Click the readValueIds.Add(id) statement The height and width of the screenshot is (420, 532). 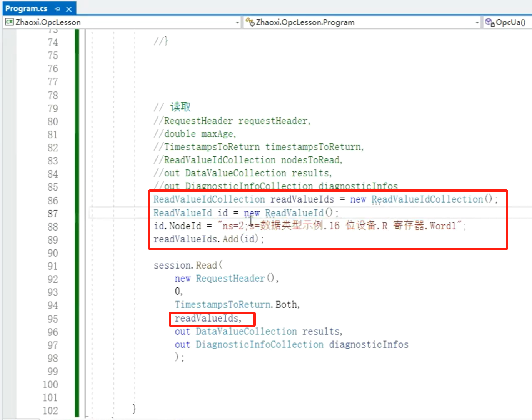(208, 239)
